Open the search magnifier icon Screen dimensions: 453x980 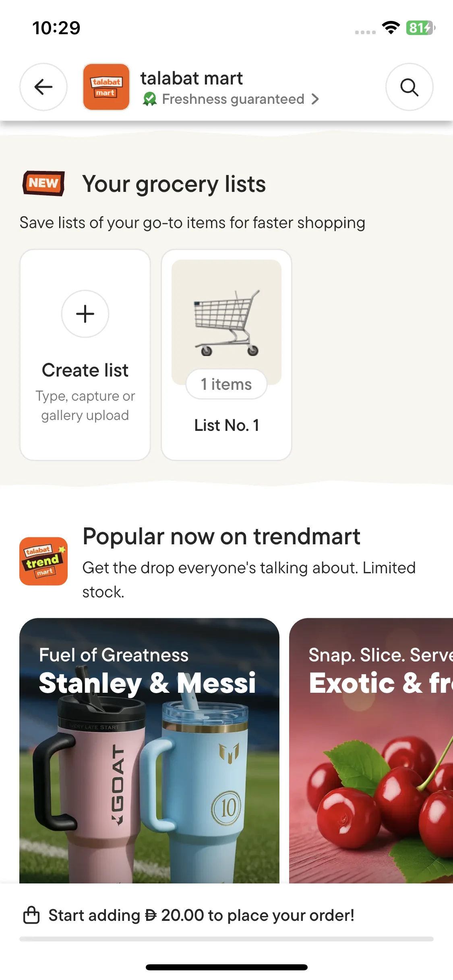pyautogui.click(x=409, y=87)
